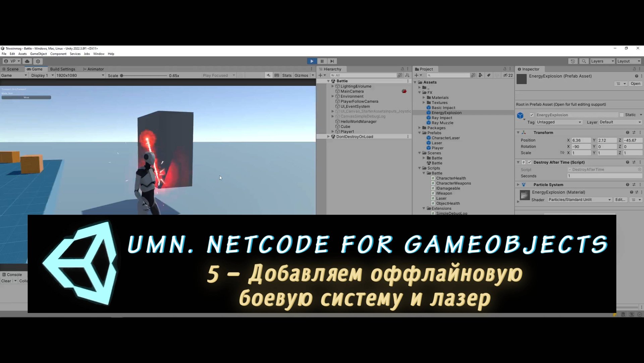The height and width of the screenshot is (363, 644).
Task: Click the create (+) icon in the Hierarchy
Action: point(321,75)
